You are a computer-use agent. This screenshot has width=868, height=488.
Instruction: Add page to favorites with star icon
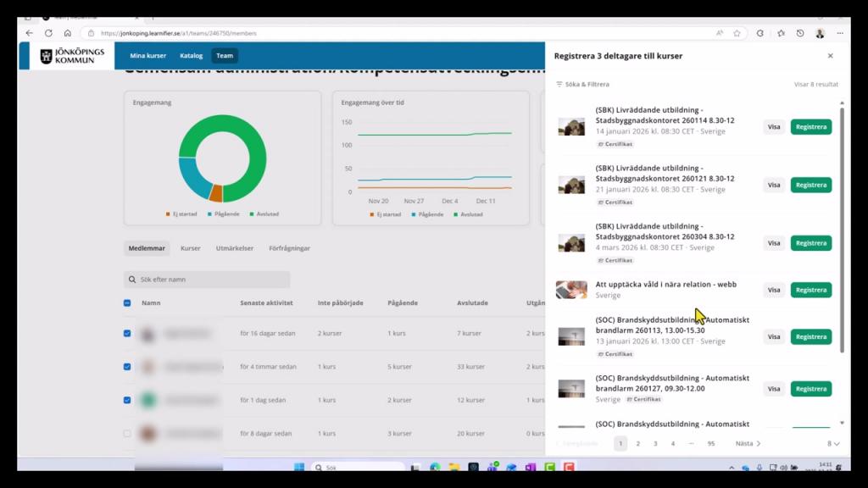pyautogui.click(x=737, y=33)
